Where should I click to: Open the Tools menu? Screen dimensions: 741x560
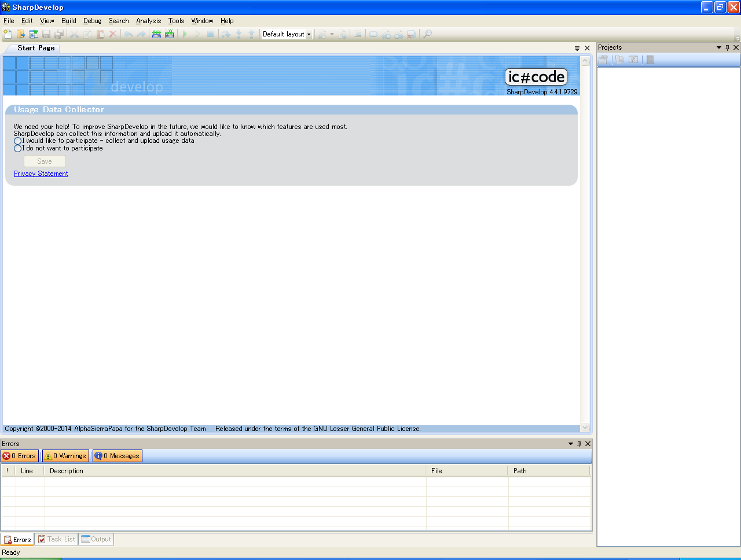[176, 21]
